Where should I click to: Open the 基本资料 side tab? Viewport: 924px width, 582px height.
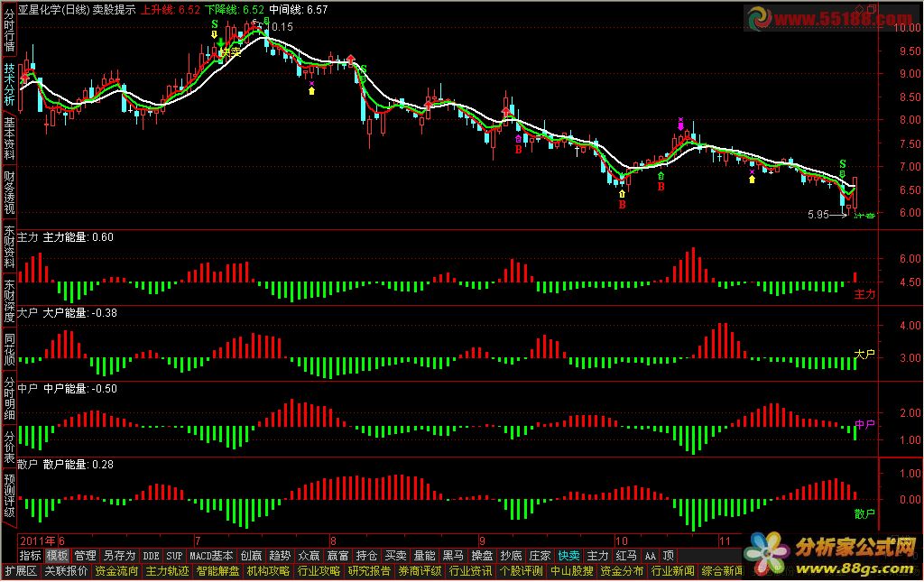click(9, 139)
